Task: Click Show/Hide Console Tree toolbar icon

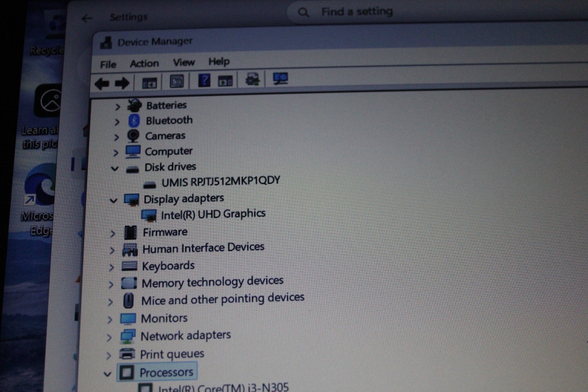Action: click(149, 83)
